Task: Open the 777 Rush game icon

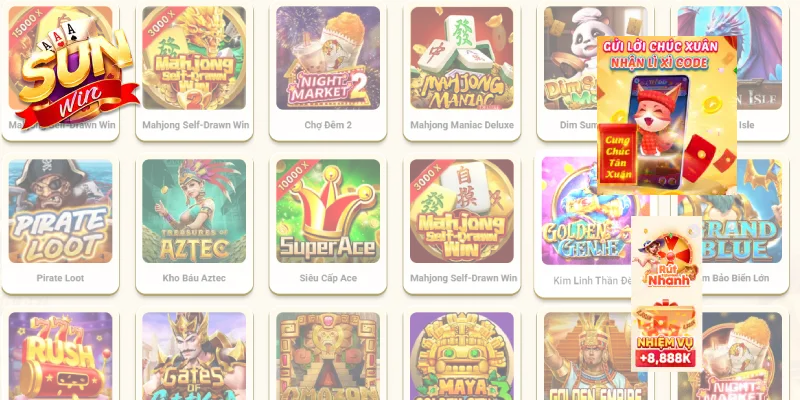Action: point(60,356)
